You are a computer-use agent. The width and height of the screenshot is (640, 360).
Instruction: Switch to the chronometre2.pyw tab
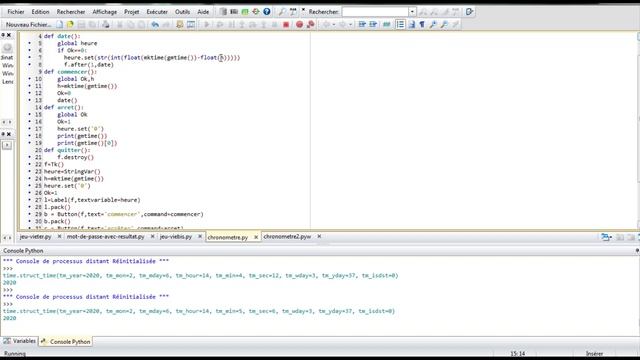point(287,237)
